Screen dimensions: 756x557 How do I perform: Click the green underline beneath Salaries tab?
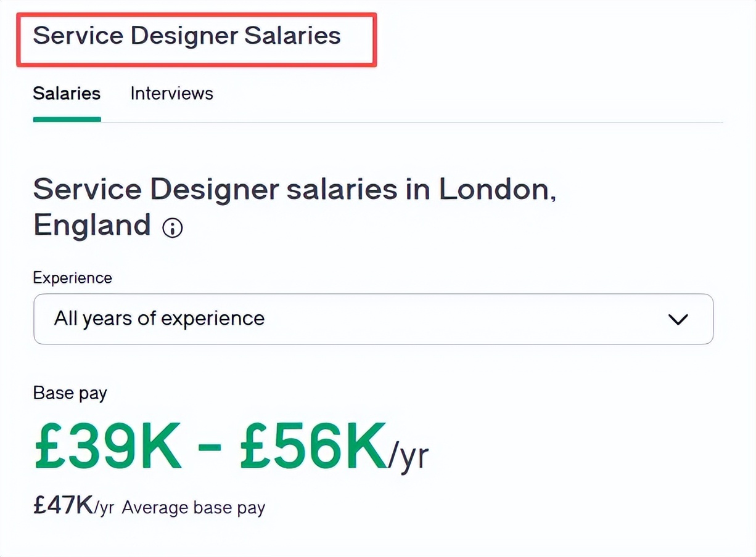pyautogui.click(x=67, y=119)
